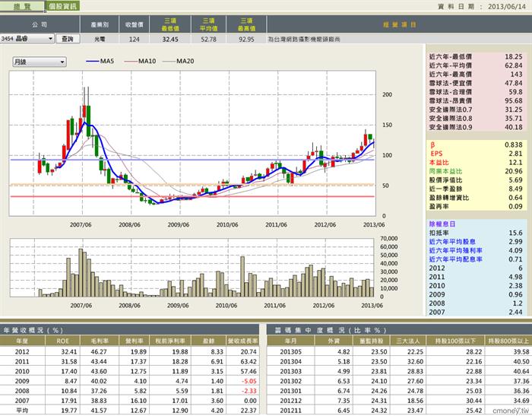Expand the 月線 chart period dropdown
The image size is (532, 416).
click(x=40, y=62)
